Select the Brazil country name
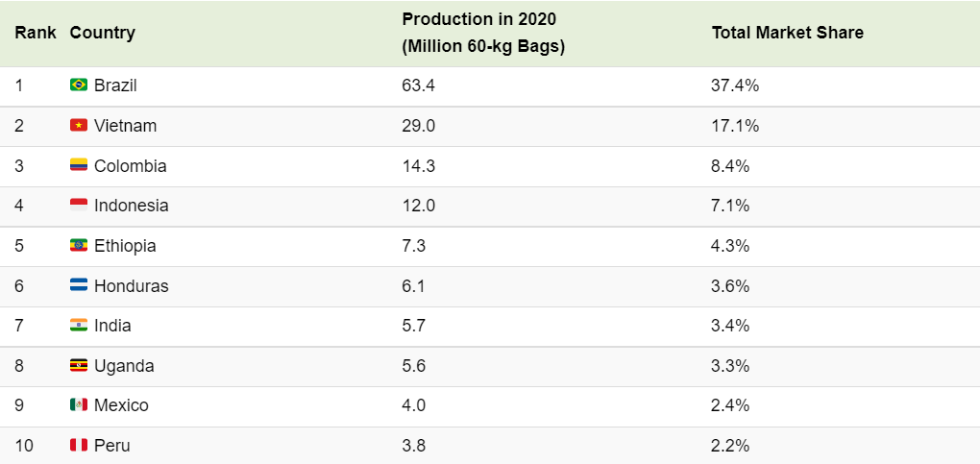Image resolution: width=980 pixels, height=464 pixels. pos(115,85)
